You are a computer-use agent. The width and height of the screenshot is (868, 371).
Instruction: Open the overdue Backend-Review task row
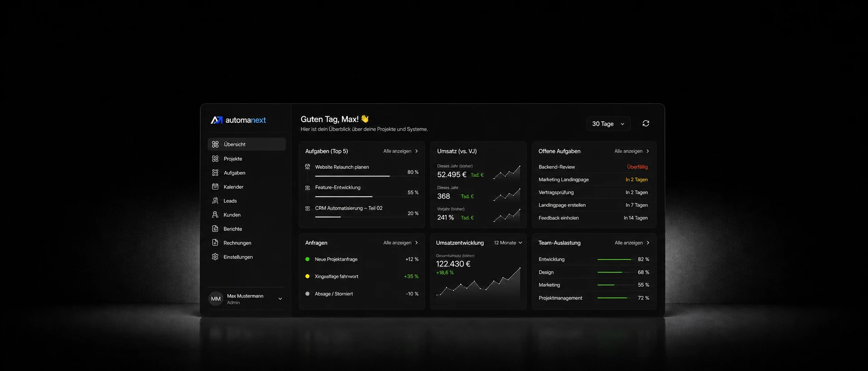click(593, 167)
